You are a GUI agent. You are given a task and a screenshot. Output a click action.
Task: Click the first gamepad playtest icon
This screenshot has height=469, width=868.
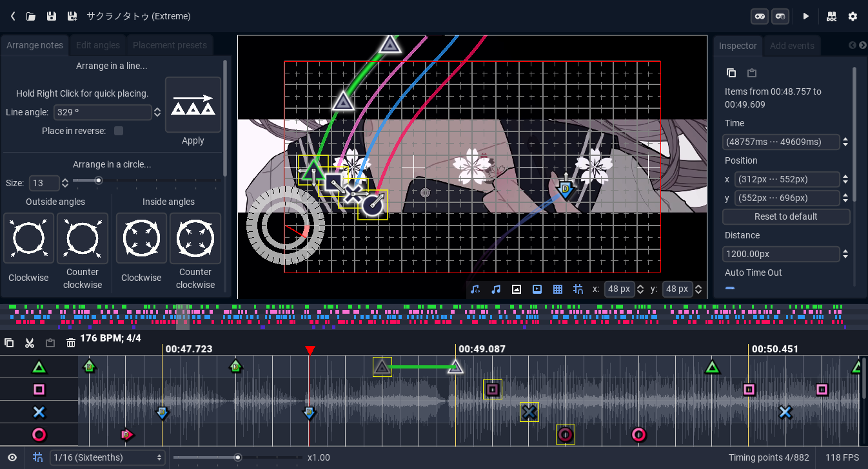pyautogui.click(x=760, y=16)
